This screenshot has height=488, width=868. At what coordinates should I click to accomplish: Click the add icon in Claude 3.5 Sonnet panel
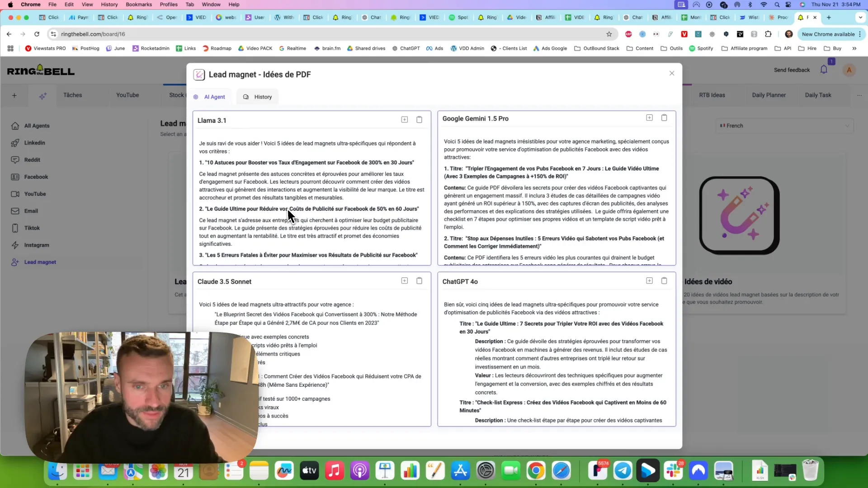(x=405, y=281)
